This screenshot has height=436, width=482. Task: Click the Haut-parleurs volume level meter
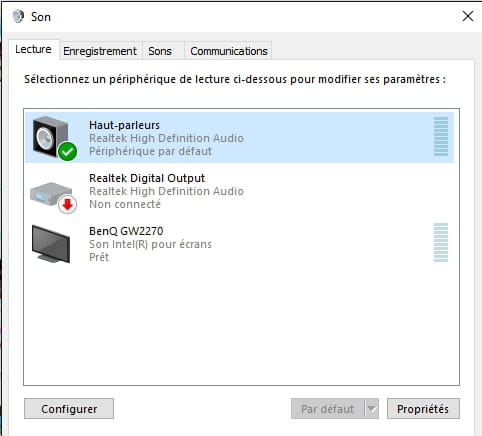pyautogui.click(x=441, y=136)
